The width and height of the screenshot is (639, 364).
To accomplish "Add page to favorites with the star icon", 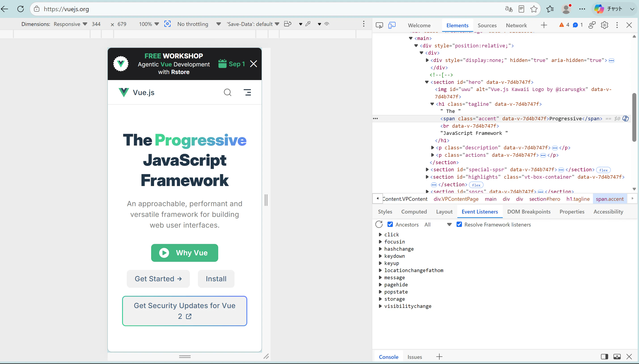I will tap(534, 9).
